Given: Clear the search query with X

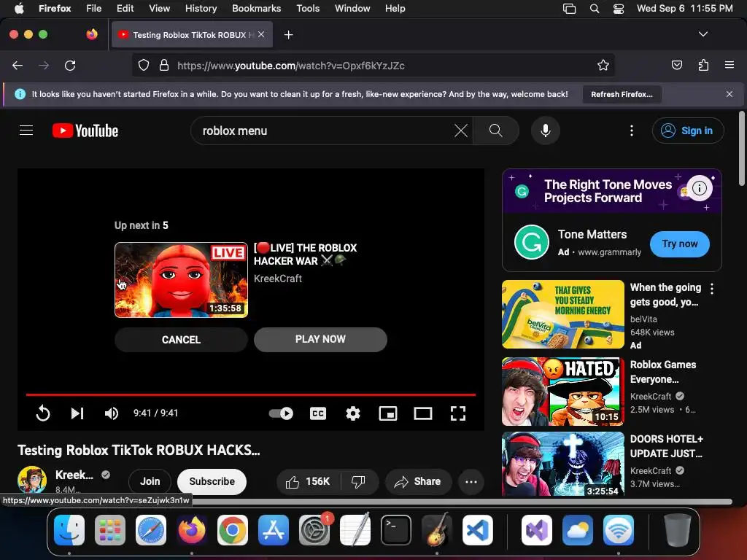Looking at the screenshot, I should click(x=461, y=131).
